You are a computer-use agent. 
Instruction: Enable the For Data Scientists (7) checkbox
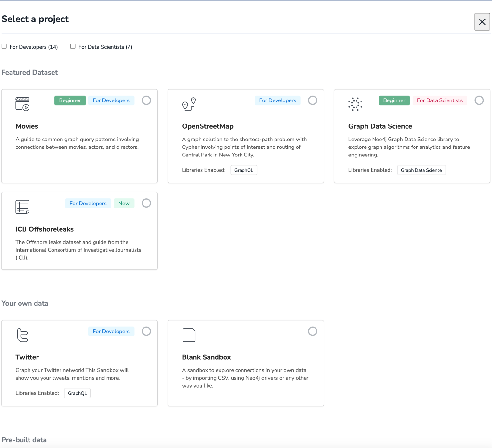click(x=73, y=46)
